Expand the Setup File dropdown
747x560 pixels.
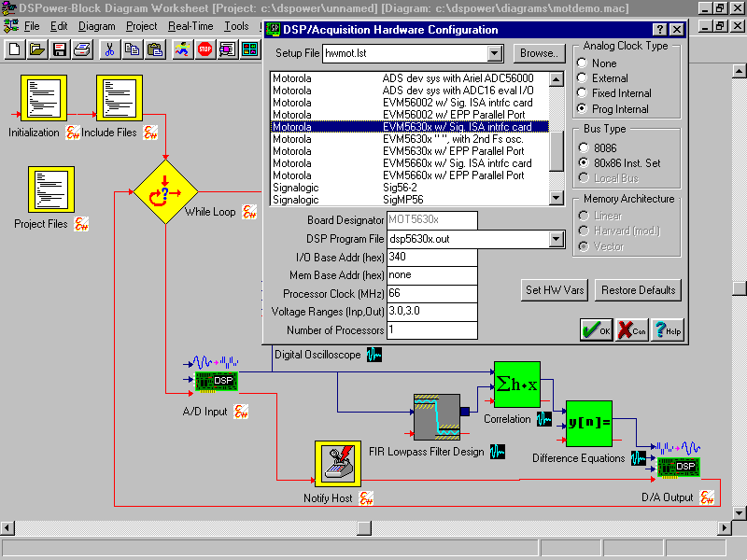[x=495, y=53]
